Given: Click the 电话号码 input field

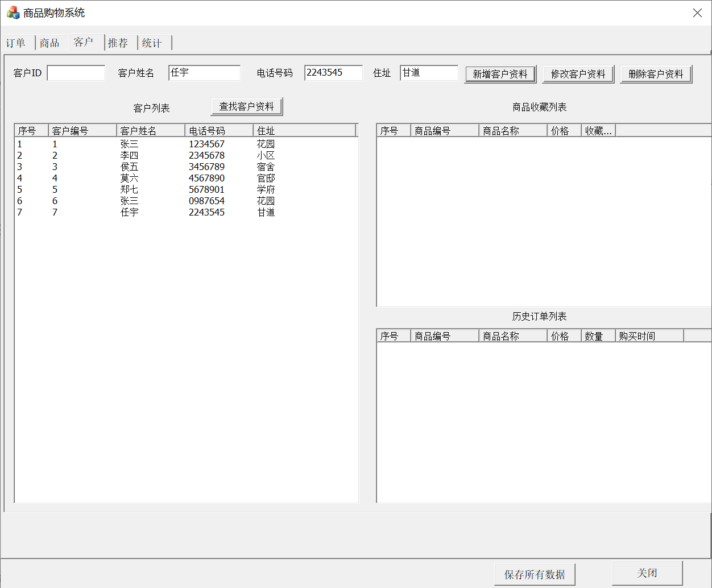Looking at the screenshot, I should tap(333, 73).
